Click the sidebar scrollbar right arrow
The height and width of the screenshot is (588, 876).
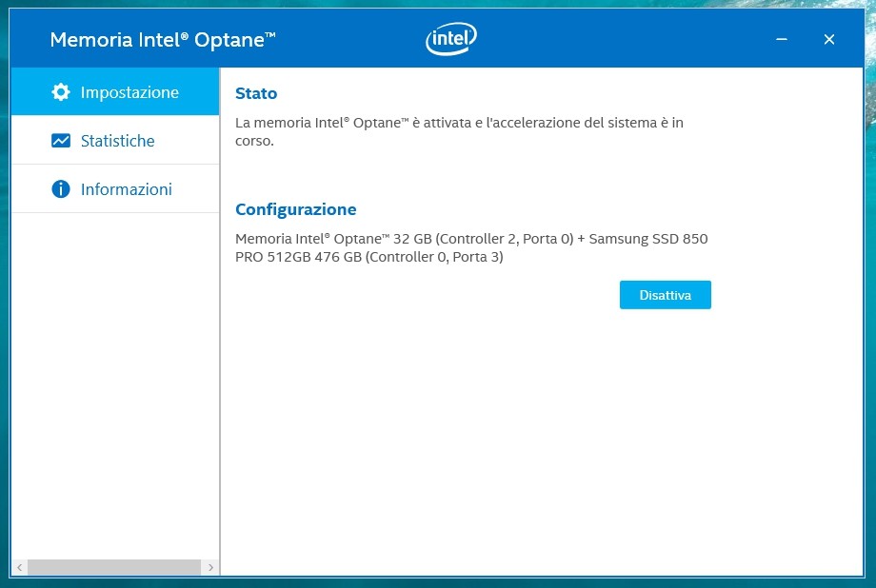click(x=210, y=567)
